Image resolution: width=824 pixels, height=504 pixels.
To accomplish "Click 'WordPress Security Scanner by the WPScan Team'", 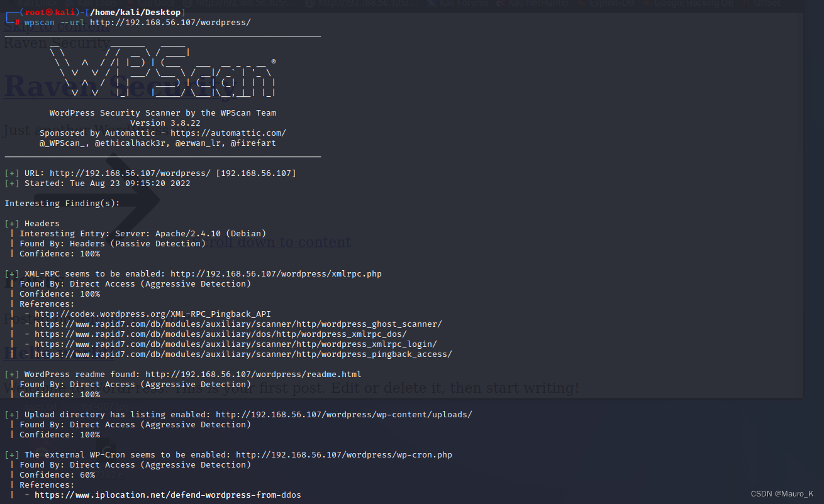I will pos(163,113).
